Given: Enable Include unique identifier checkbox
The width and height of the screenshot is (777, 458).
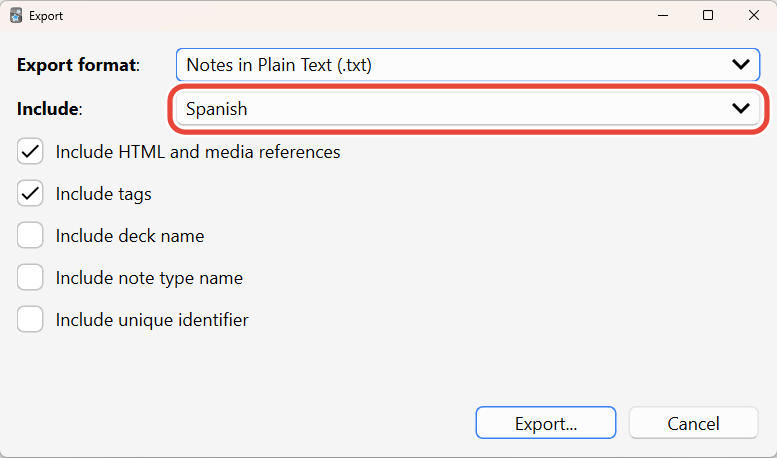Looking at the screenshot, I should tap(30, 320).
